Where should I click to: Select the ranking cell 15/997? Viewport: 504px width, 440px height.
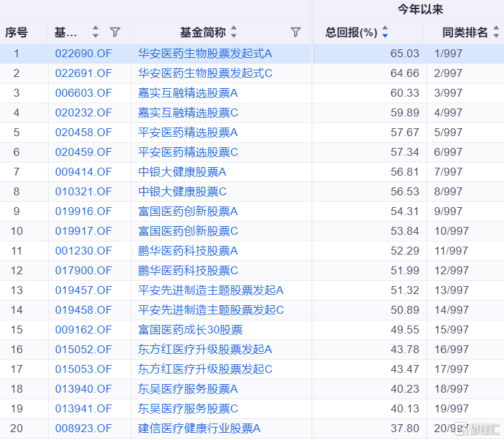click(x=451, y=330)
